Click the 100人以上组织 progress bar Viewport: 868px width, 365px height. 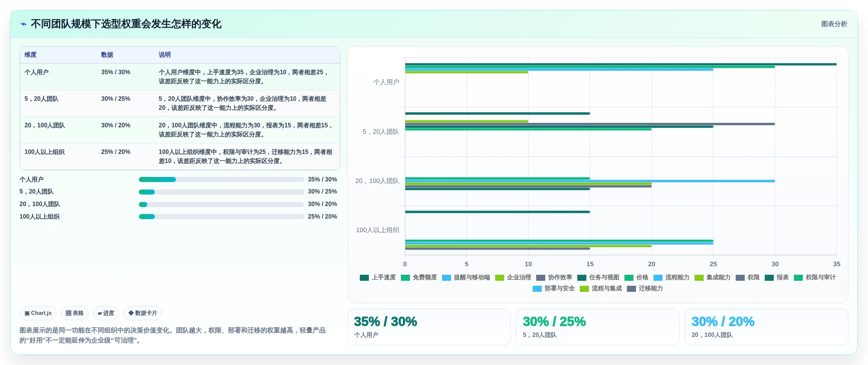222,217
